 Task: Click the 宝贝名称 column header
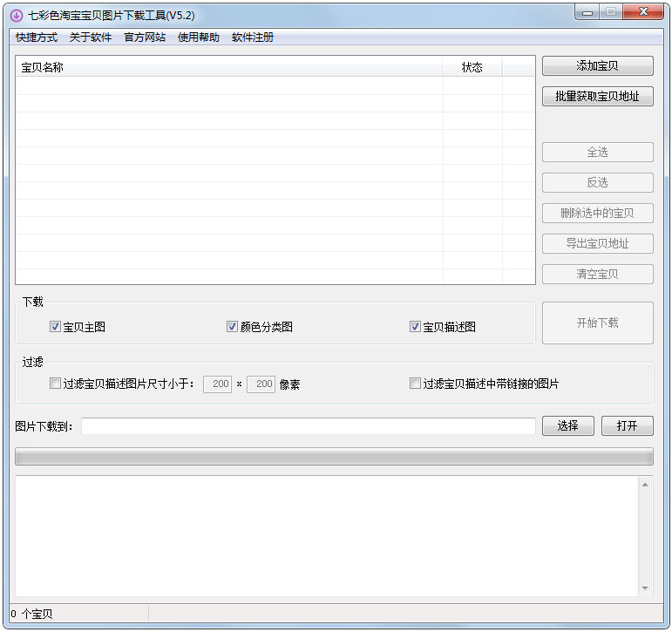tap(228, 67)
